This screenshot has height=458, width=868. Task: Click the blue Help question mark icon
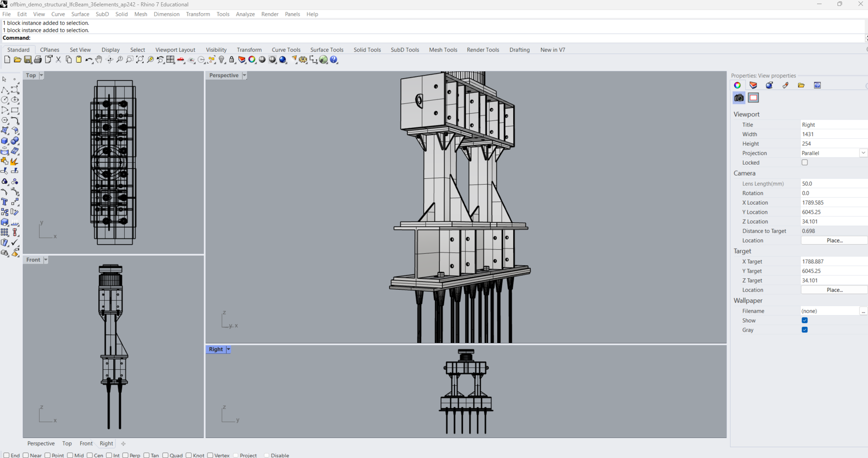click(334, 60)
